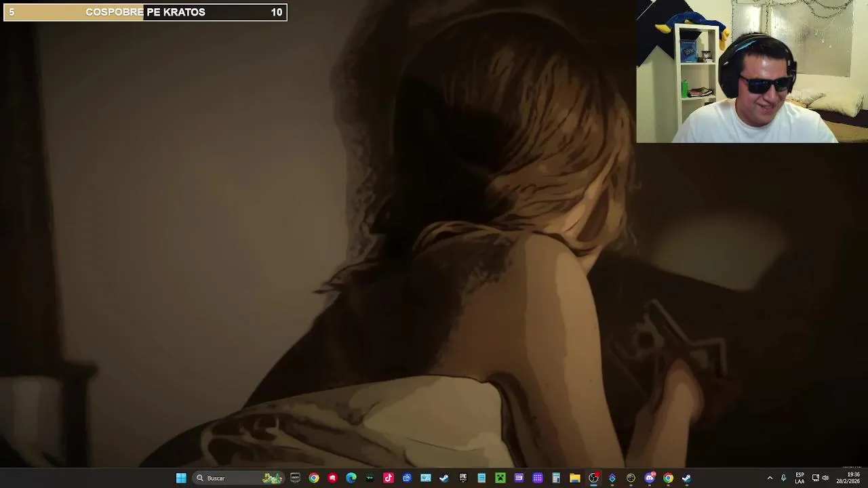Click the COSPOBRE PE KRATOS goal bar
Screen dimensions: 868x488
coord(145,12)
